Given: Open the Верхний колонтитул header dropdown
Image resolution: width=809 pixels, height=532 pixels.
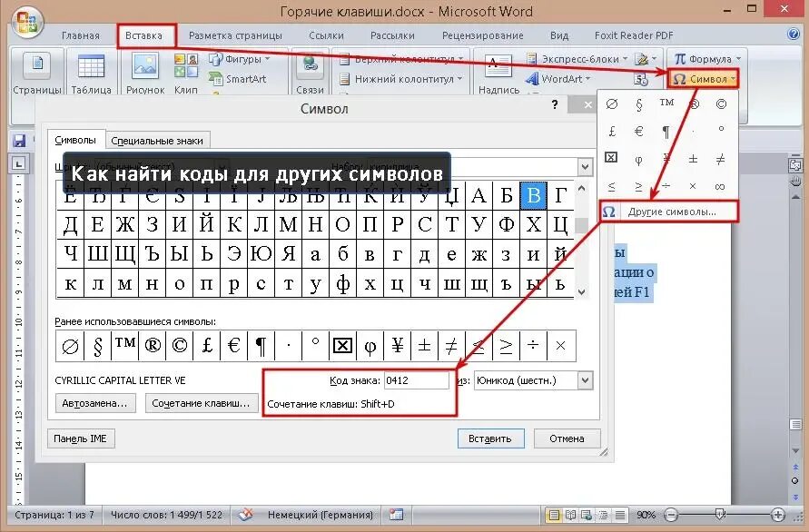Looking at the screenshot, I should [x=402, y=59].
